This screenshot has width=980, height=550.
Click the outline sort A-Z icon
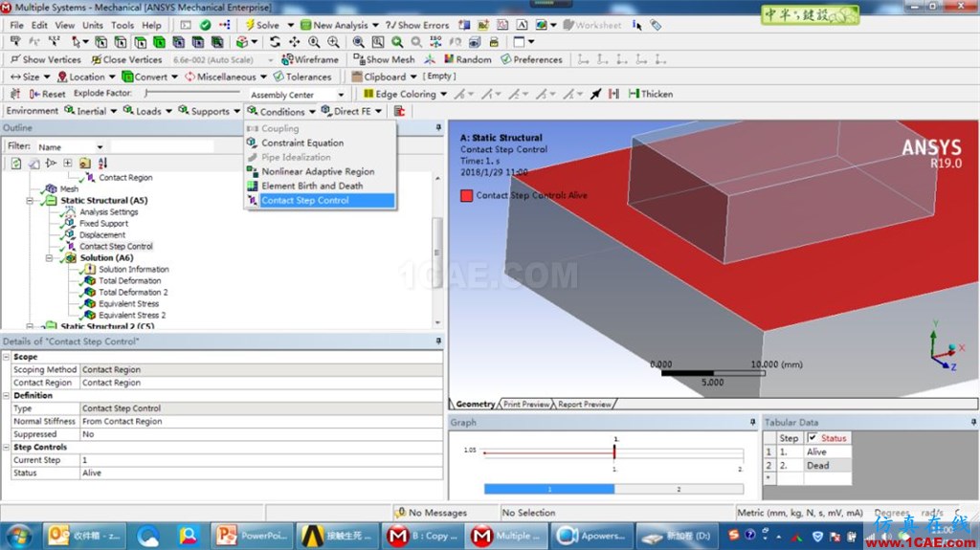(x=102, y=164)
